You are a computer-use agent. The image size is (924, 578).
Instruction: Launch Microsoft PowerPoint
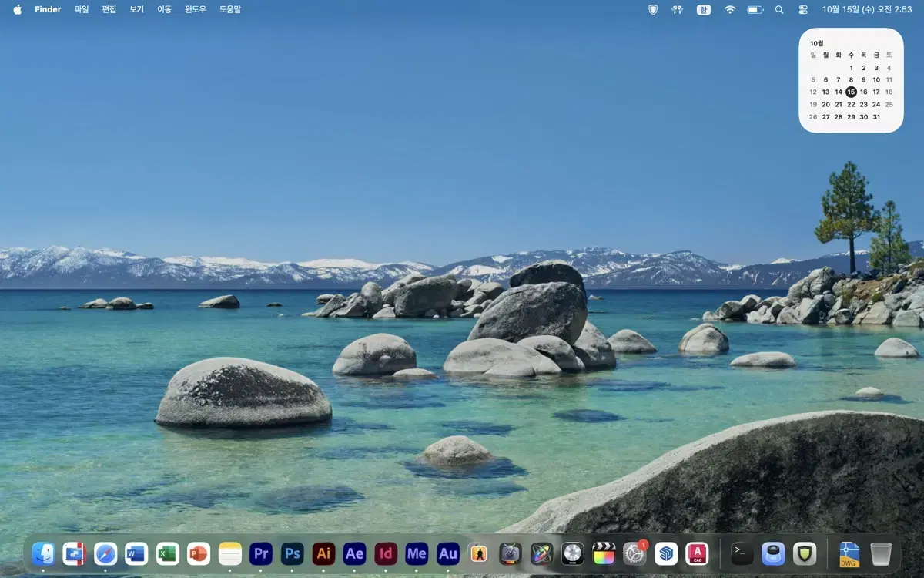point(198,553)
